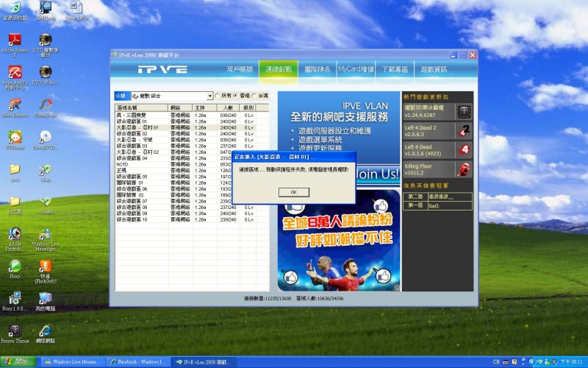Select room 綜合遊戲區 10

click(192, 219)
